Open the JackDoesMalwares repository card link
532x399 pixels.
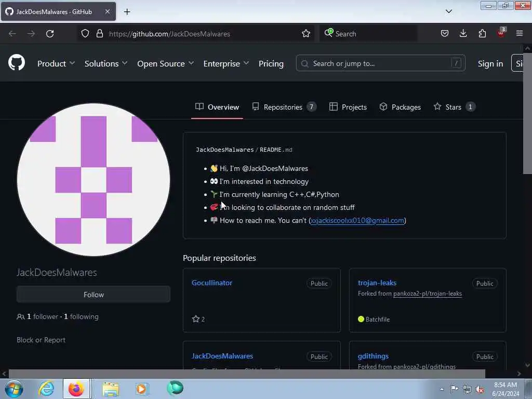click(x=222, y=356)
